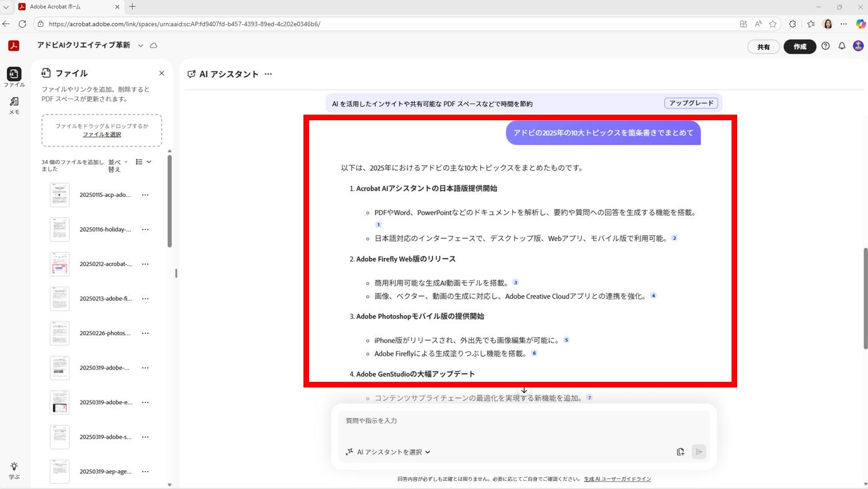The image size is (868, 489).
Task: Select the ファイル sidebar icon
Action: (14, 77)
